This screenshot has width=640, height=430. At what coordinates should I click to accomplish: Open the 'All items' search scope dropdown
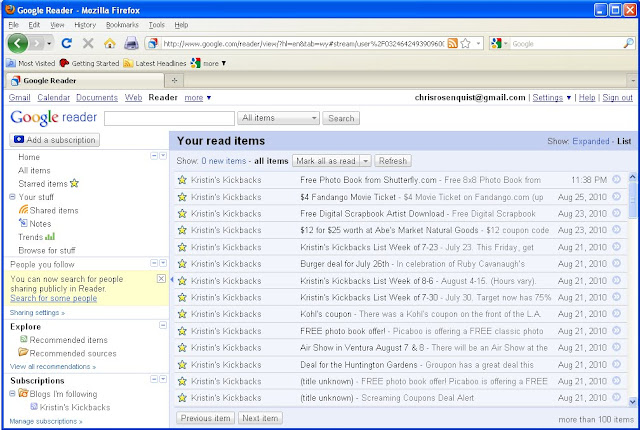(278, 118)
